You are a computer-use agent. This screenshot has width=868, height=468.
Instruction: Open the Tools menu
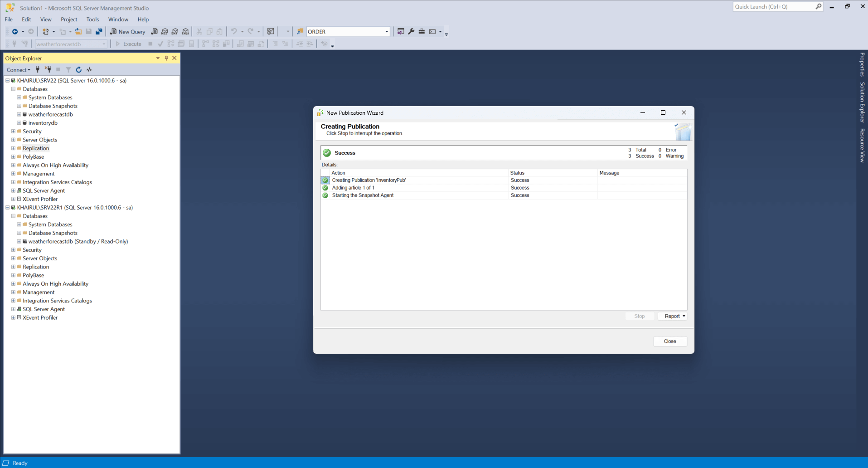pos(92,19)
